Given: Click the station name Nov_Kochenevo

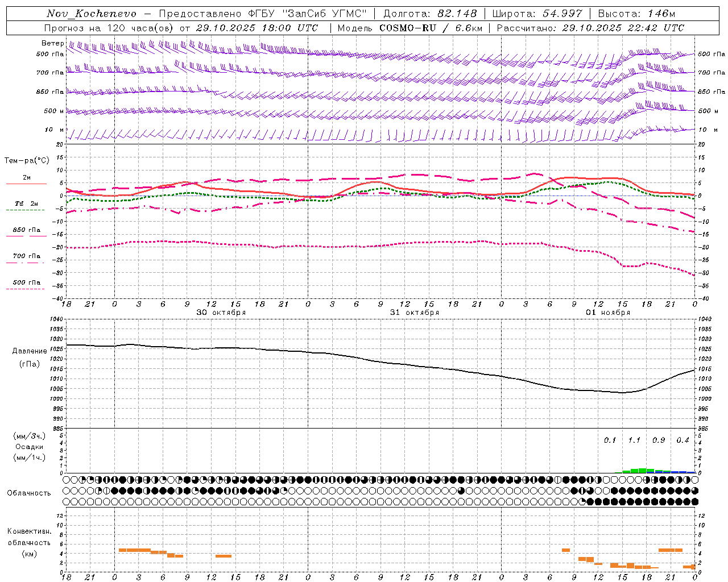Looking at the screenshot, I should pos(92,14).
